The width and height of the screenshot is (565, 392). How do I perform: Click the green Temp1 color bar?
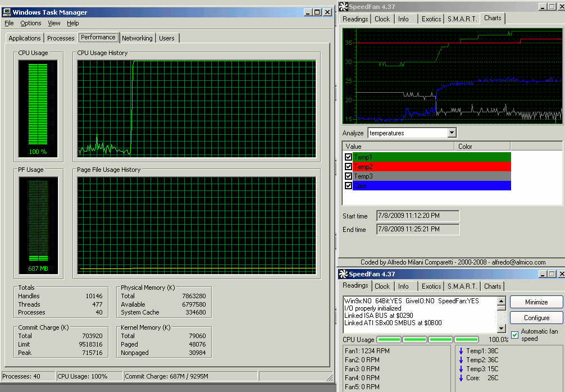[x=432, y=157]
